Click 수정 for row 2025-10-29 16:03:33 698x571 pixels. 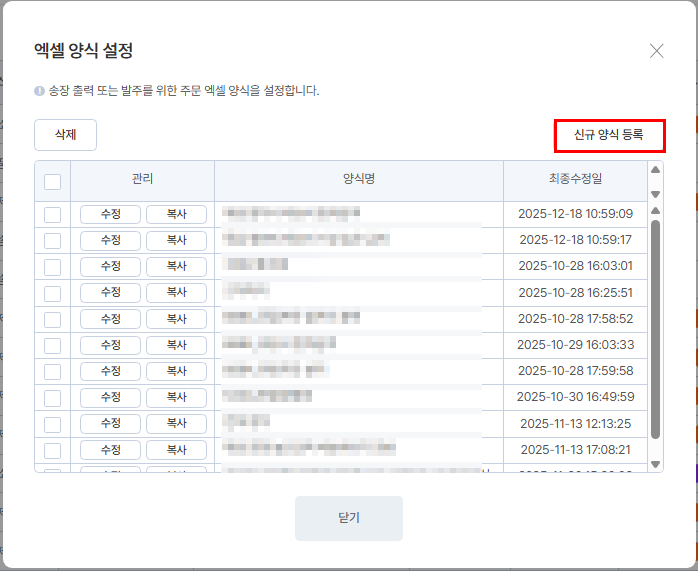click(x=110, y=345)
